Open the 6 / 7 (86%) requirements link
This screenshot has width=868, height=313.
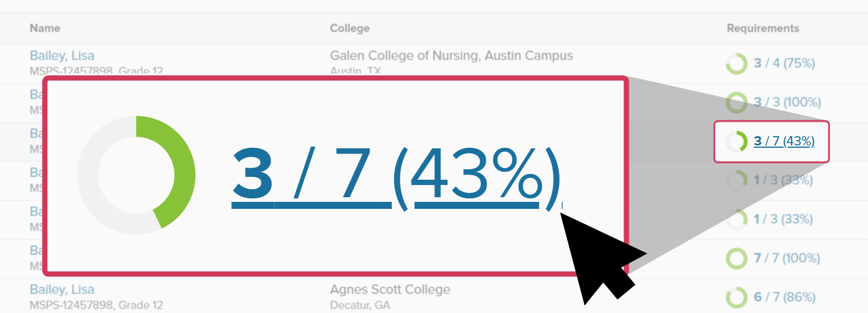(x=784, y=297)
